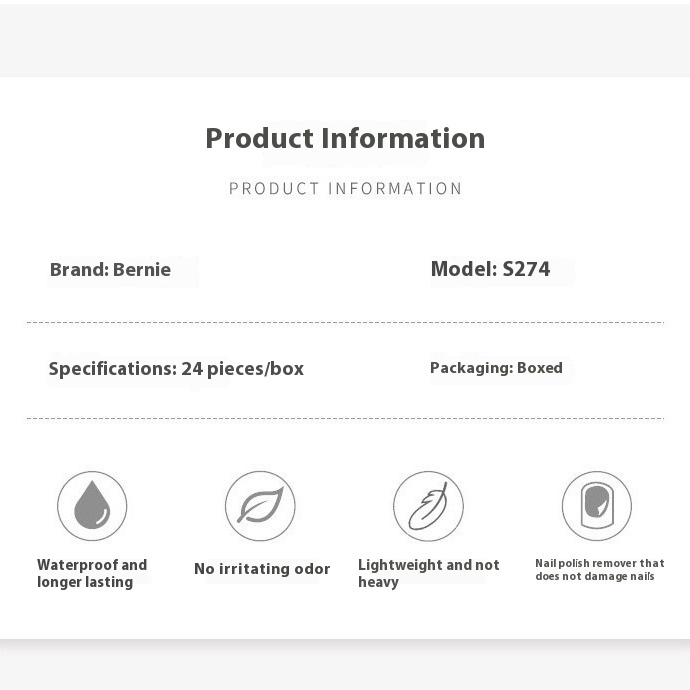Click the '24 pieces/box' value
The width and height of the screenshot is (690, 690).
[x=242, y=369]
